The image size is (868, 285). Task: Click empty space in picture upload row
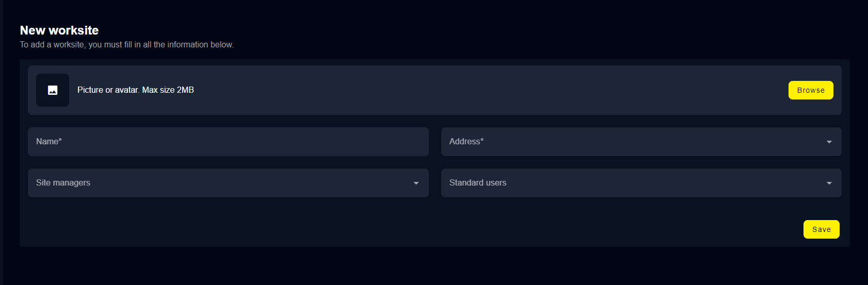tap(464, 90)
